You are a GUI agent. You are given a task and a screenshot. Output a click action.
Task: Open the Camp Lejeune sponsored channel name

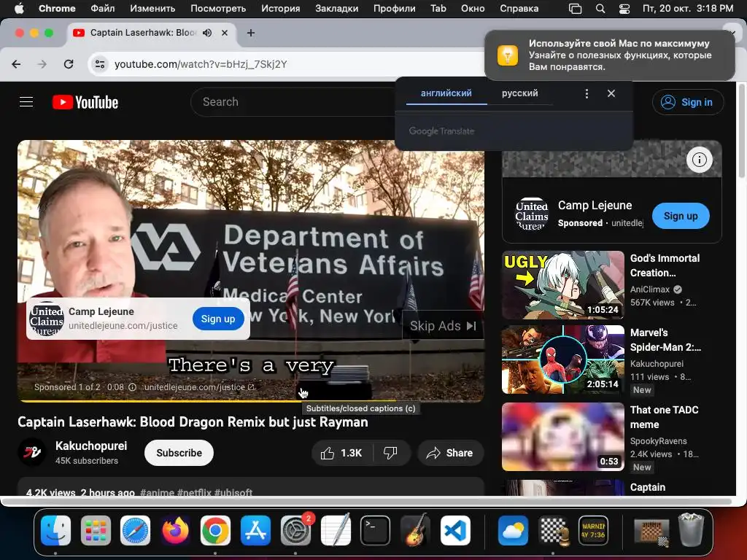(595, 205)
